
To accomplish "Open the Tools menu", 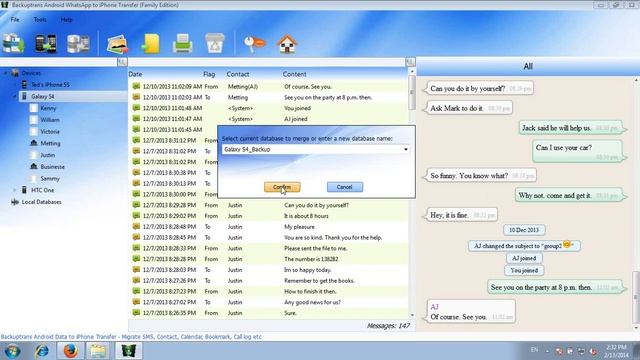I will click(x=40, y=20).
